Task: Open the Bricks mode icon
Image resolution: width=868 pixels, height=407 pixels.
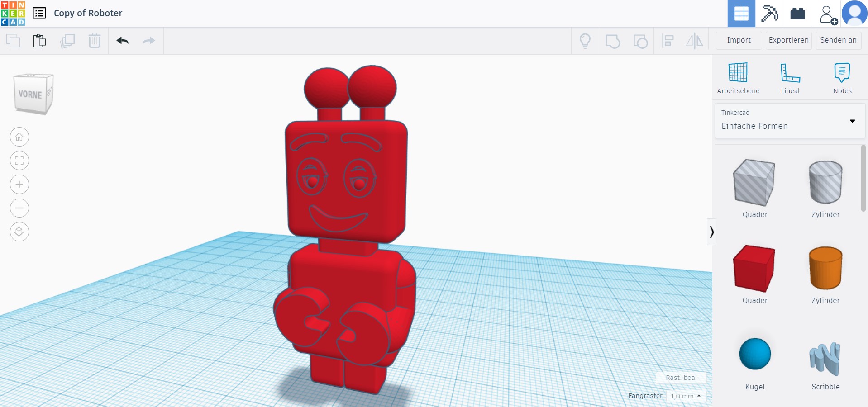Action: pos(797,14)
